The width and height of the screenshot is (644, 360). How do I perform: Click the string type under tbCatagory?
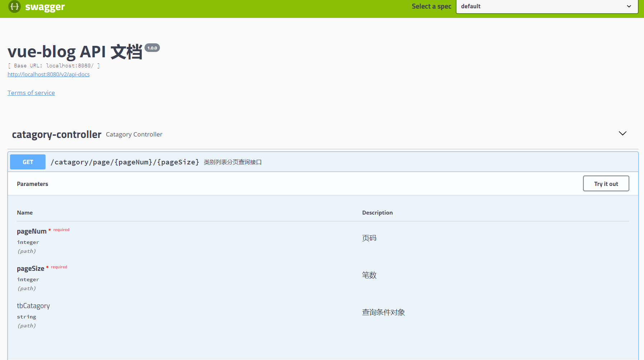(27, 317)
